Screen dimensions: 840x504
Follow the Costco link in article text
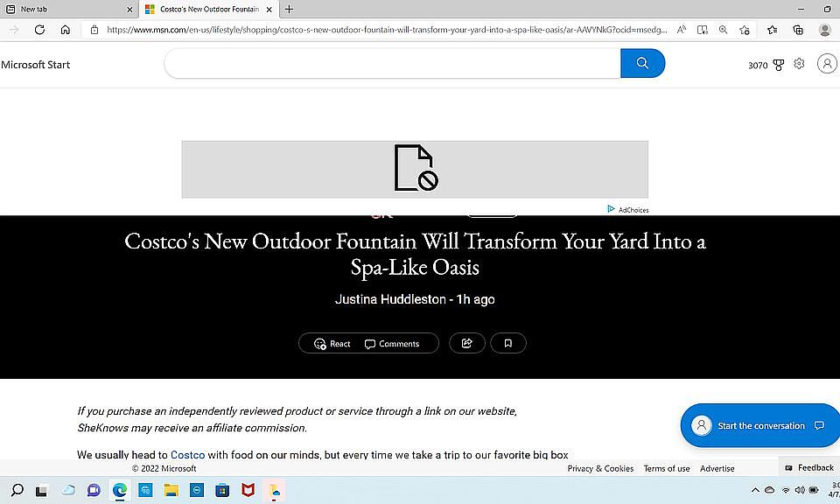pyautogui.click(x=187, y=455)
